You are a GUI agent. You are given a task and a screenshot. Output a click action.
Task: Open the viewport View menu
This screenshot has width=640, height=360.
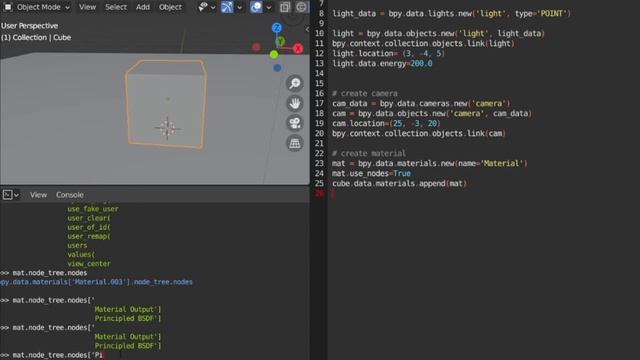pos(87,7)
